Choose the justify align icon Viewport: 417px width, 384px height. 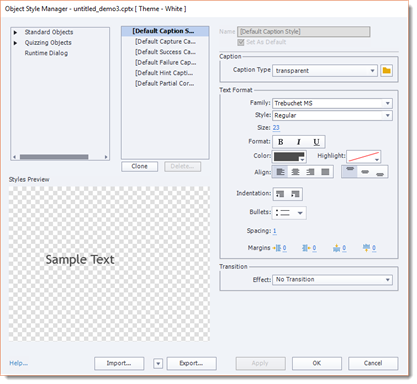click(325, 172)
